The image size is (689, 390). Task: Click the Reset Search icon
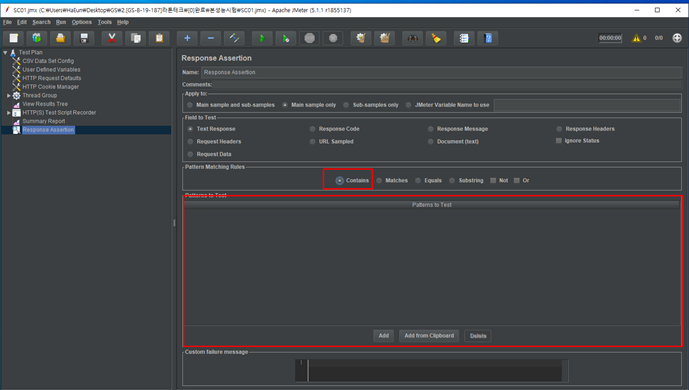point(436,38)
